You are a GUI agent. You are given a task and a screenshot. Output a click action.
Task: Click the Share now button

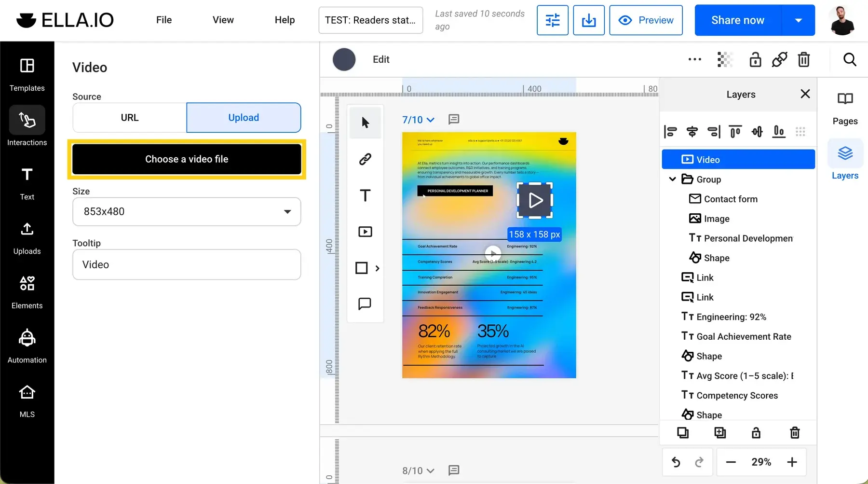[x=738, y=20]
